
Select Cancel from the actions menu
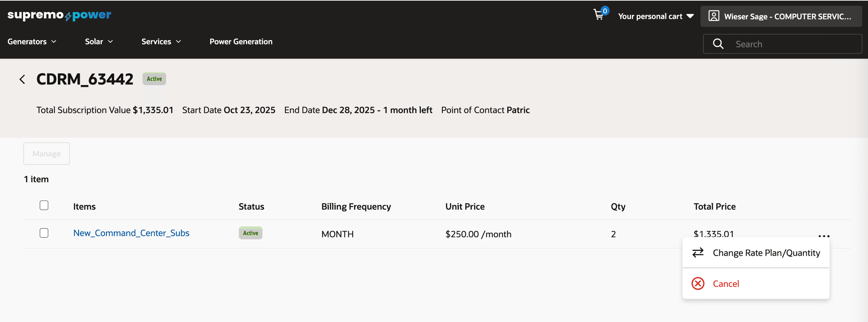[x=725, y=284]
